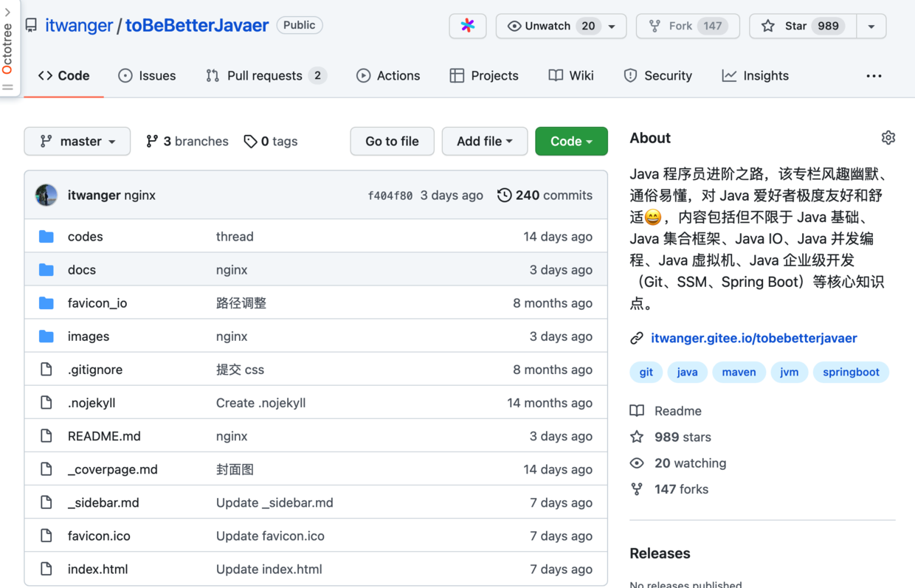
Task: Click the itwanger avatar thumbnail
Action: (46, 196)
